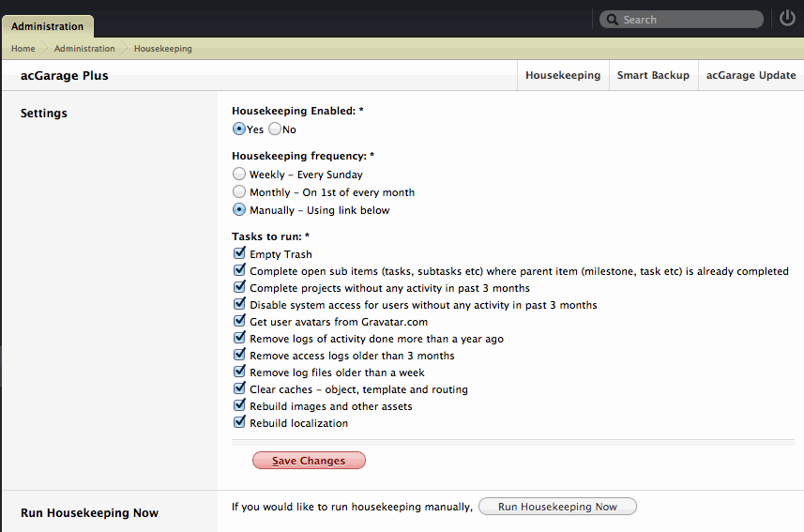Screen dimensions: 804x532
Task: Open the Housekeeping tab
Action: [563, 75]
